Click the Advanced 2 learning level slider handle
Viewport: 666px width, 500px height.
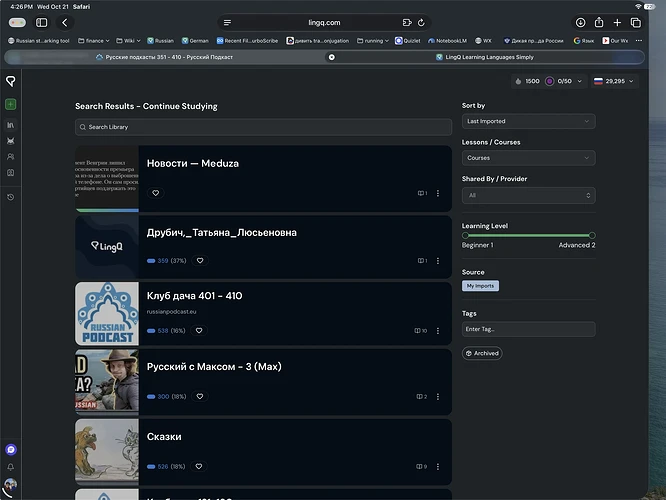(x=592, y=235)
